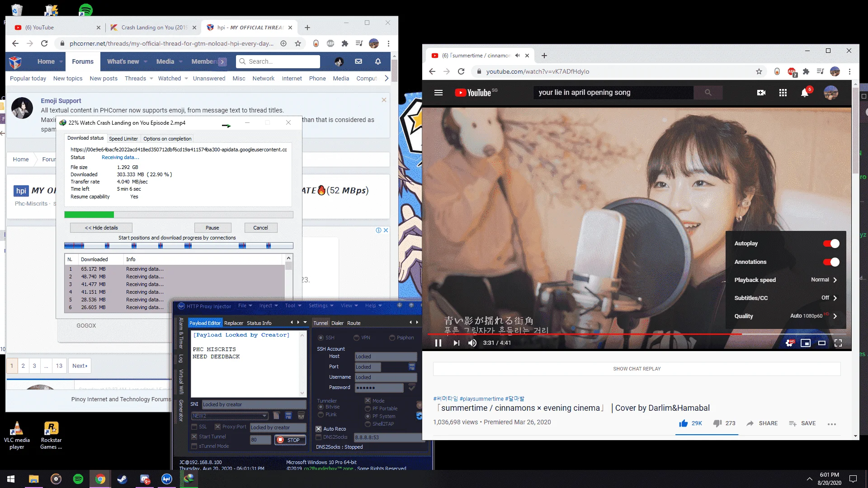Viewport: 868px width, 488px height.
Task: Turn off the Autoplay toggle
Action: (x=831, y=244)
